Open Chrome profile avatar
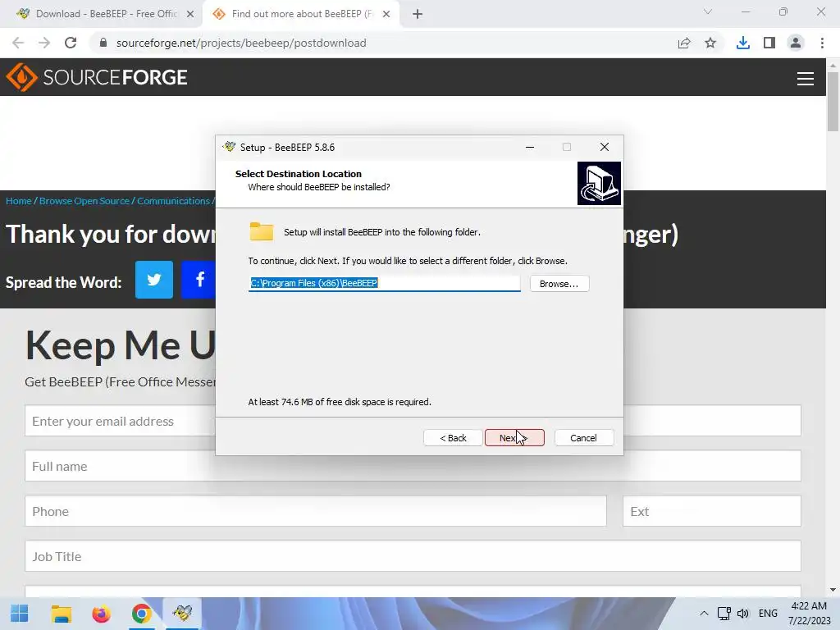Screen dimensions: 840x630 (796, 43)
